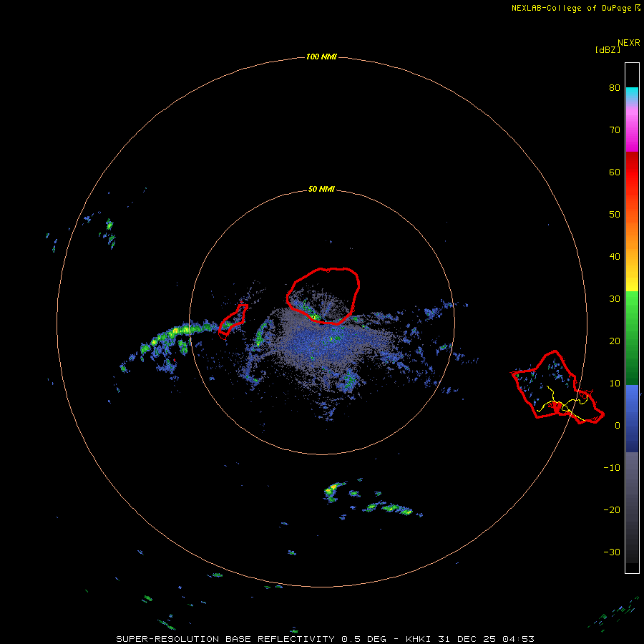Click the 30 dBZ scale value
Screen dimensions: 644x644
(x=615, y=298)
